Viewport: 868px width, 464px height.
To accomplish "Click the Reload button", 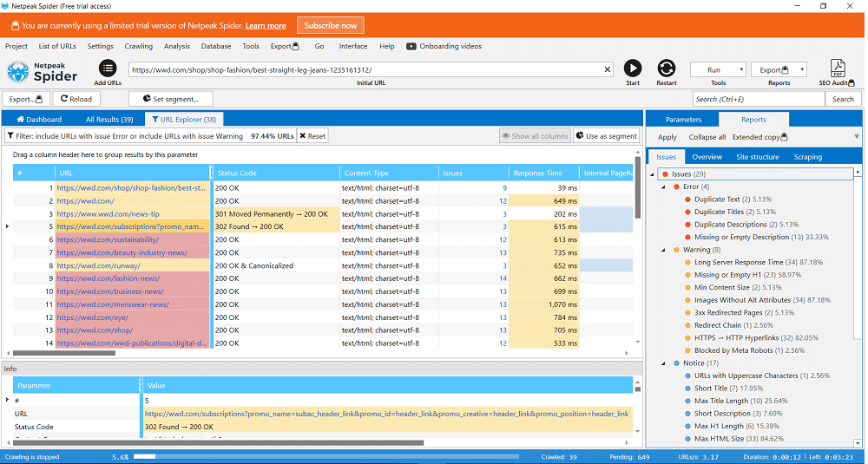I will 76,99.
